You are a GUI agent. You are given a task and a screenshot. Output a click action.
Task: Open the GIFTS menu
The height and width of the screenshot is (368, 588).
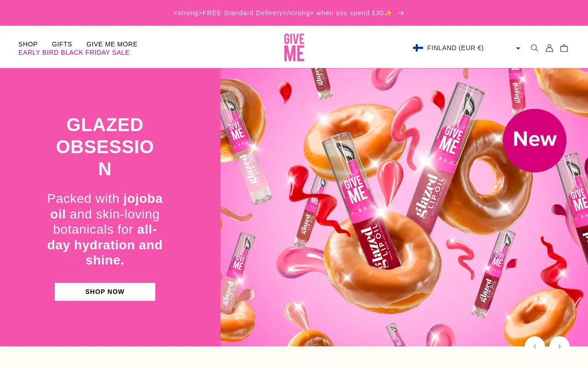tap(62, 44)
